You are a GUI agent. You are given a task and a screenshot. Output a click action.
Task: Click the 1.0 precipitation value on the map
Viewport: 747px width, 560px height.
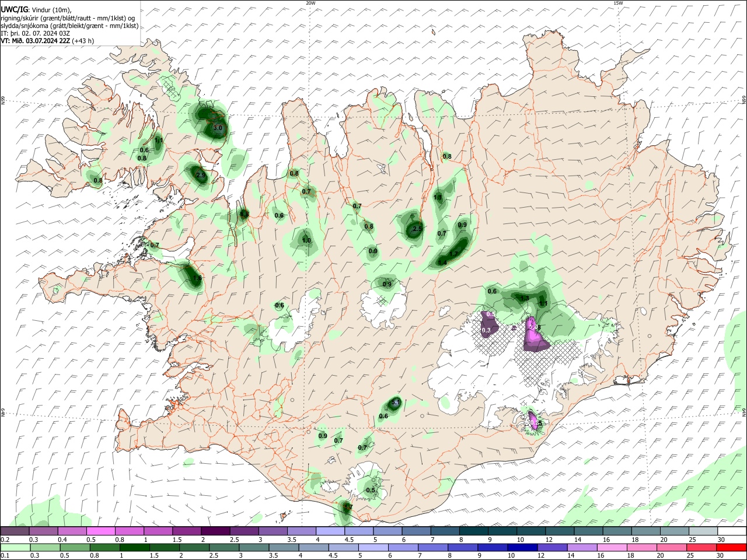[x=306, y=240]
